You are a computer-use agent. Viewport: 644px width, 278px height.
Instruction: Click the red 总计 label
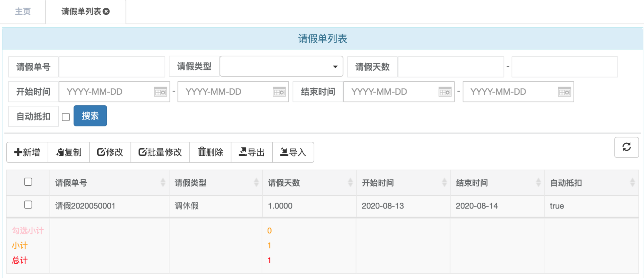point(20,260)
